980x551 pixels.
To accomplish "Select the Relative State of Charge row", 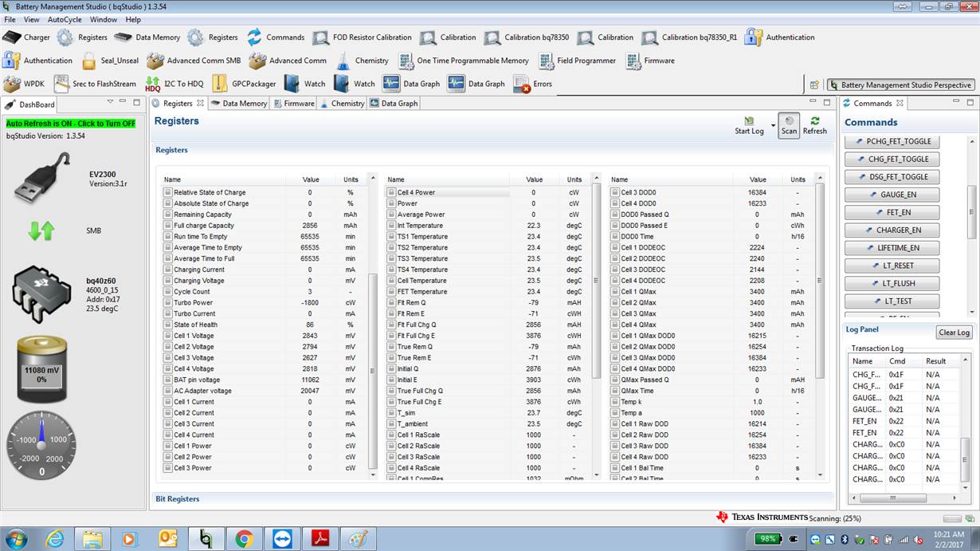I will (263, 192).
